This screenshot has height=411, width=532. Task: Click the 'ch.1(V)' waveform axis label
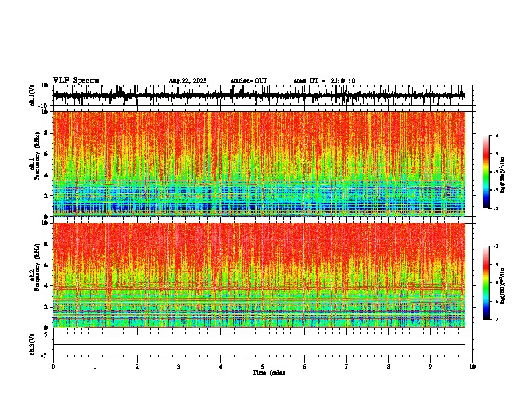pos(32,95)
